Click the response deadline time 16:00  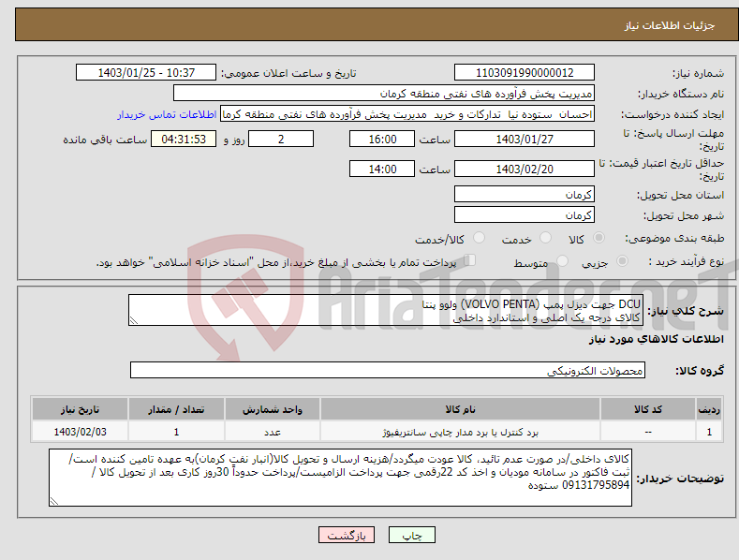click(x=382, y=139)
